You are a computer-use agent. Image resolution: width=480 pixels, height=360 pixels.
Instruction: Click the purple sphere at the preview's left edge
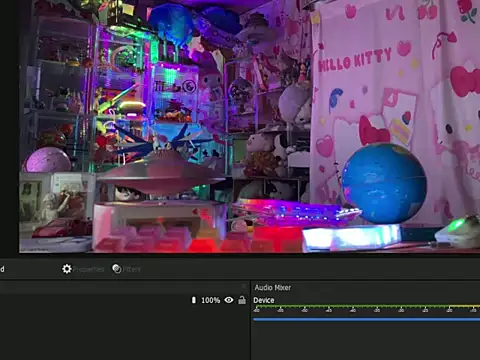tap(47, 160)
